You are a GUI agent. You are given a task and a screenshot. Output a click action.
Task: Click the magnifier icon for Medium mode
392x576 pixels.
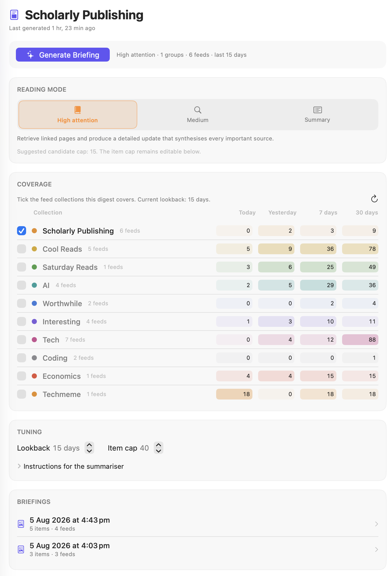198,110
